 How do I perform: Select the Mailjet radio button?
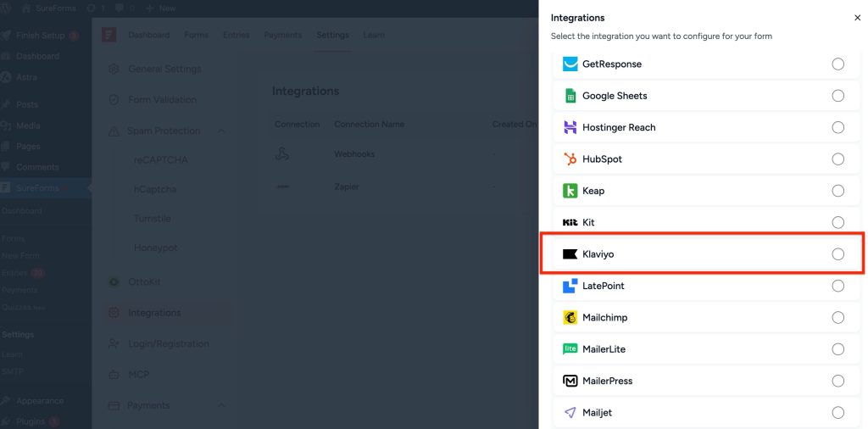click(x=838, y=412)
